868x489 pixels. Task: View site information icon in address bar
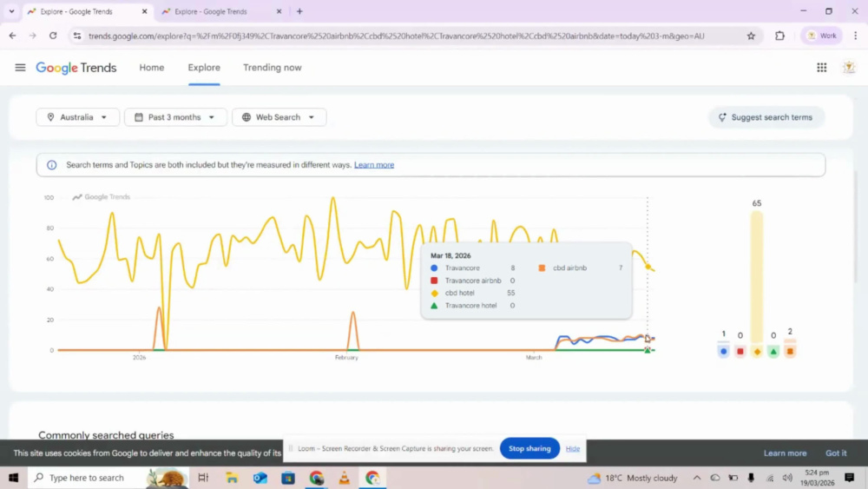click(x=77, y=36)
